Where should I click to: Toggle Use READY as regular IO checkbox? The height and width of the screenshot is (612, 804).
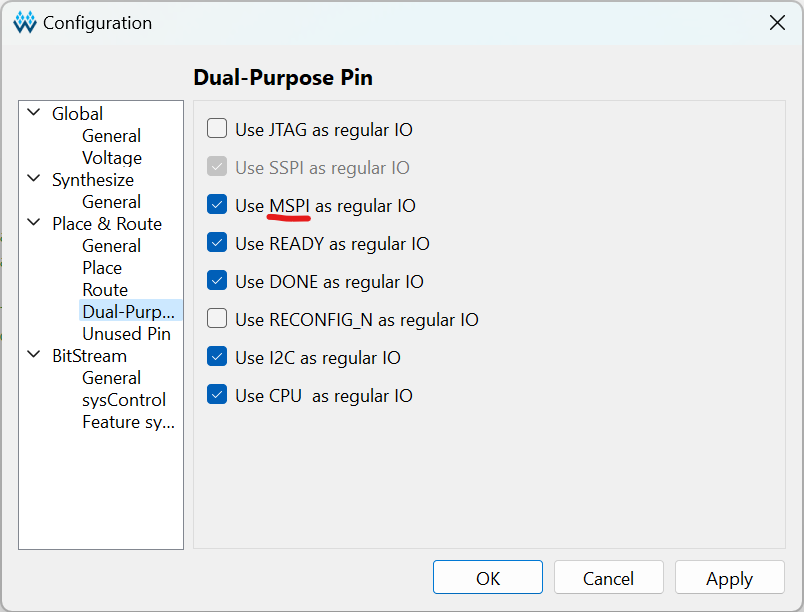point(217,243)
